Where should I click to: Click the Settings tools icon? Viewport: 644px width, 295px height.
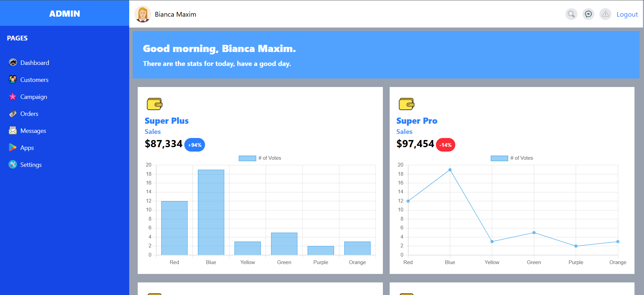(13, 164)
